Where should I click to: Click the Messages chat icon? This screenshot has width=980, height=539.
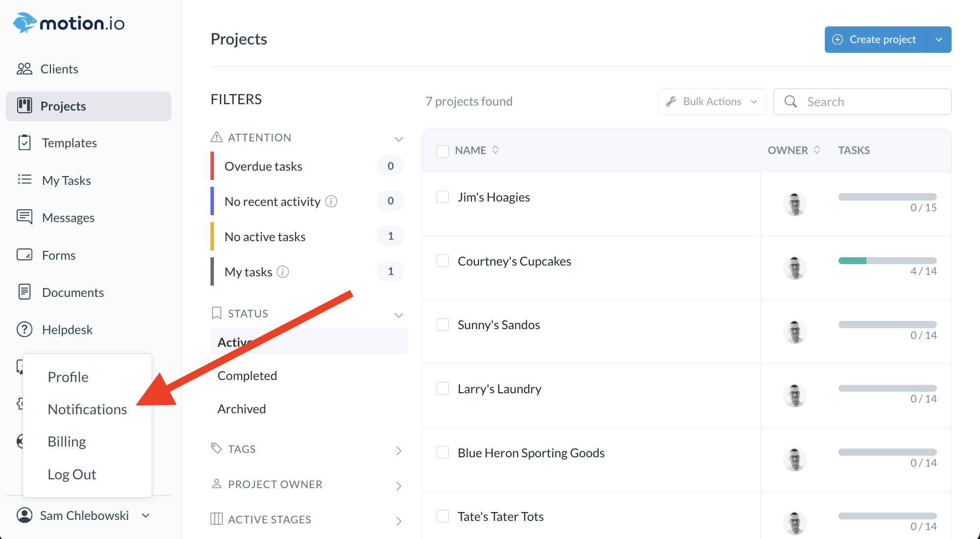pos(24,217)
